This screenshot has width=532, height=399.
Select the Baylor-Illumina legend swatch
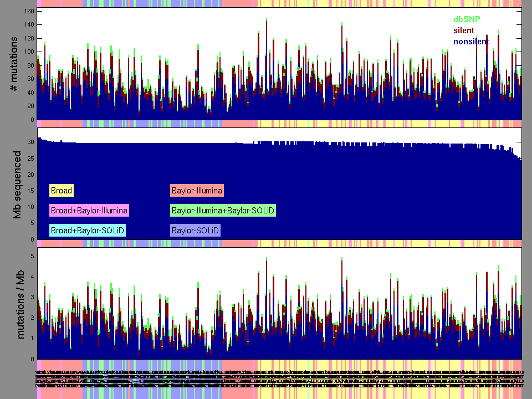(x=197, y=191)
